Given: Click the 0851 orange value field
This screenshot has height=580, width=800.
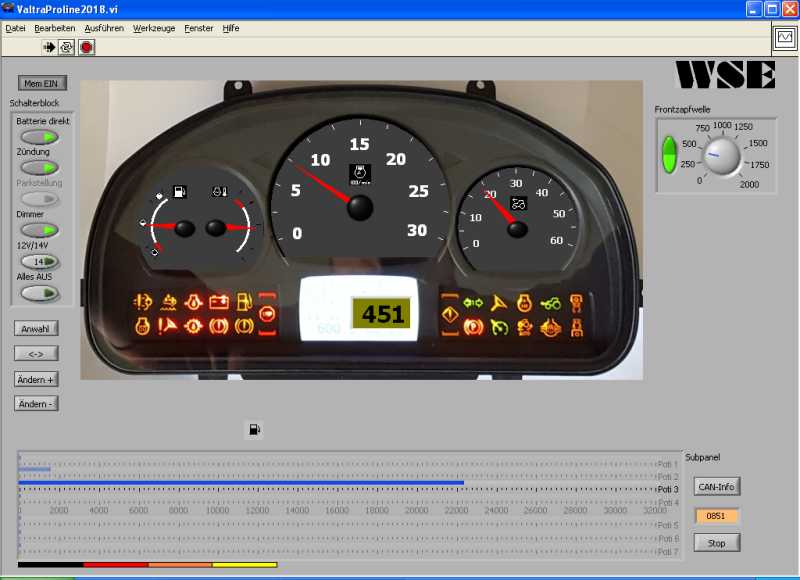Looking at the screenshot, I should pos(715,516).
